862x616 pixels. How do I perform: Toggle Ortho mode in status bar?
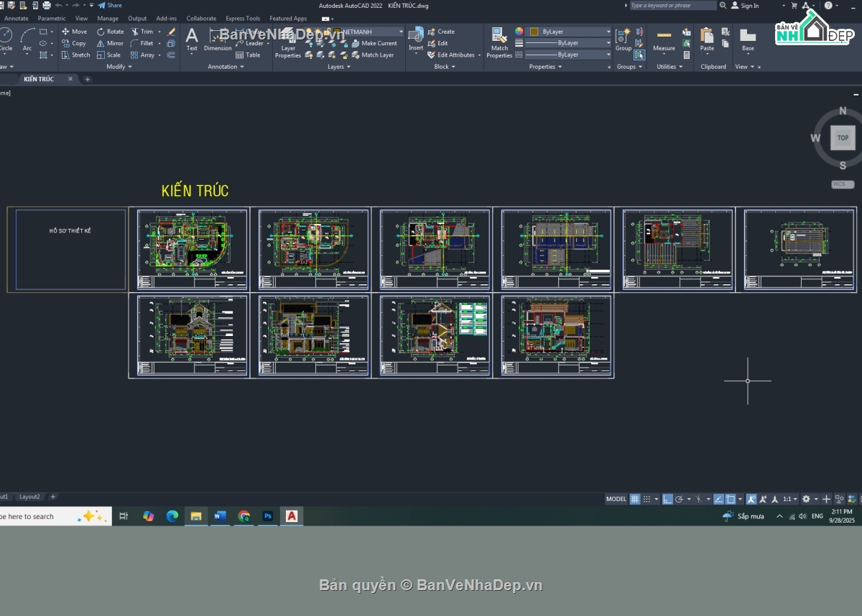pyautogui.click(x=667, y=499)
